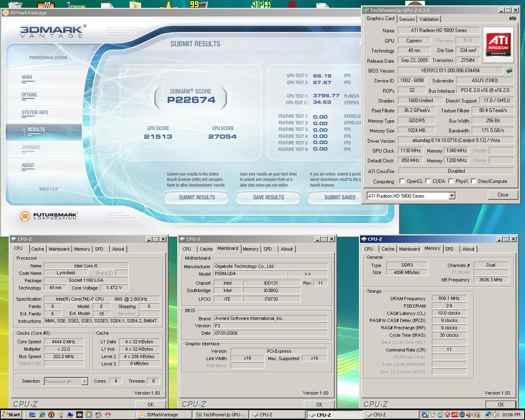Select OPTIONS in 3DMark sidebar
This screenshot has height=420, width=525.
[x=29, y=95]
